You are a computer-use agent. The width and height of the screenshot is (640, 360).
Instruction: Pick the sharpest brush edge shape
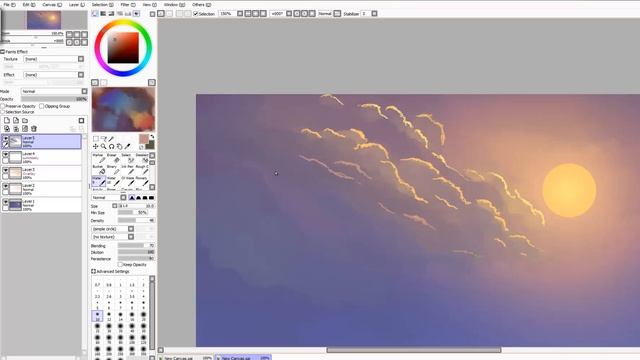[132, 198]
